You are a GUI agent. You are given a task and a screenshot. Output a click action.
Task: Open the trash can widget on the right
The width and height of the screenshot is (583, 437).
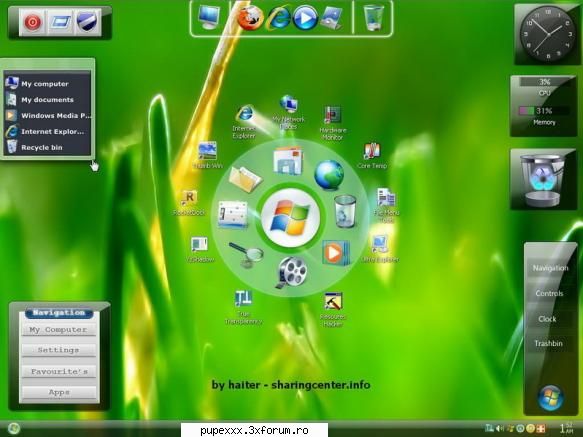click(x=543, y=180)
